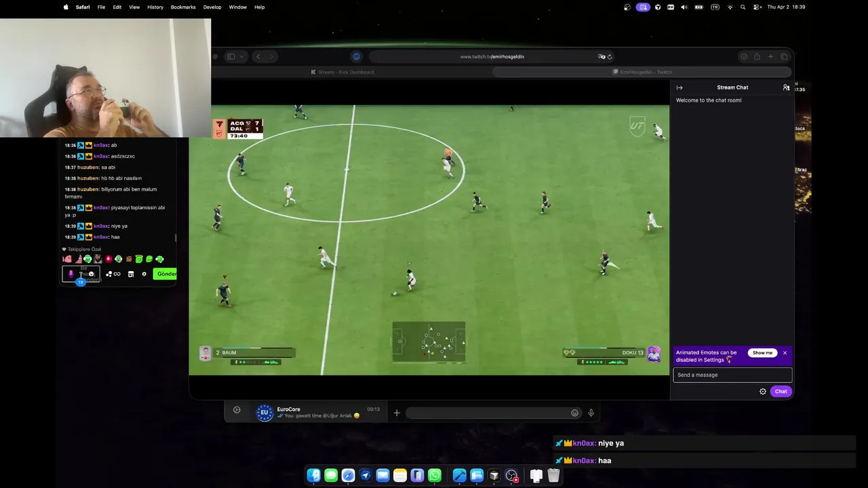
Task: Select the red droplet emote in Kick chat
Action: point(108,259)
